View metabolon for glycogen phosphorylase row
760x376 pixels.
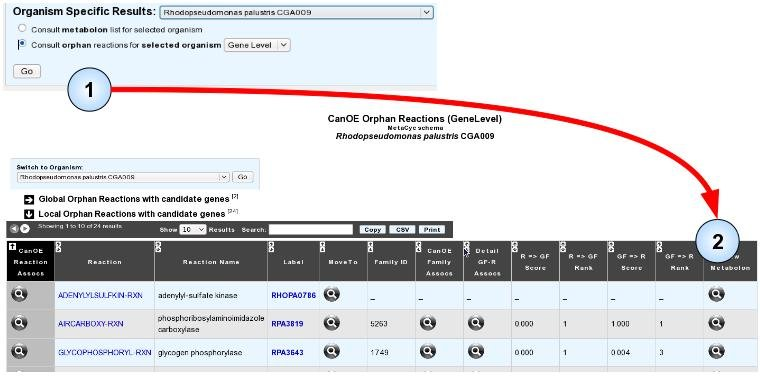coord(716,352)
